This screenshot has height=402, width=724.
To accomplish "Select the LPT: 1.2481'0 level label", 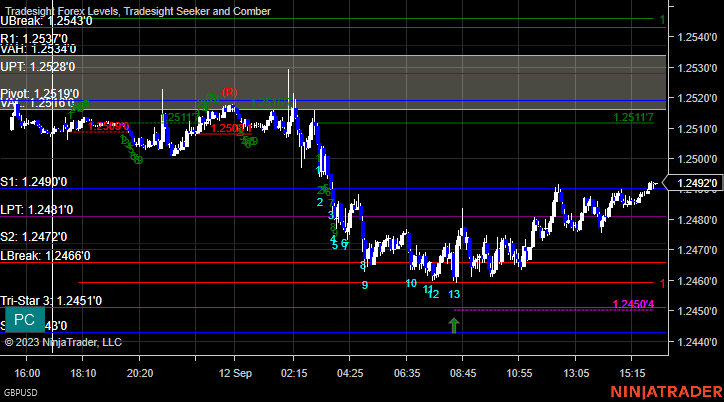I will point(36,210).
